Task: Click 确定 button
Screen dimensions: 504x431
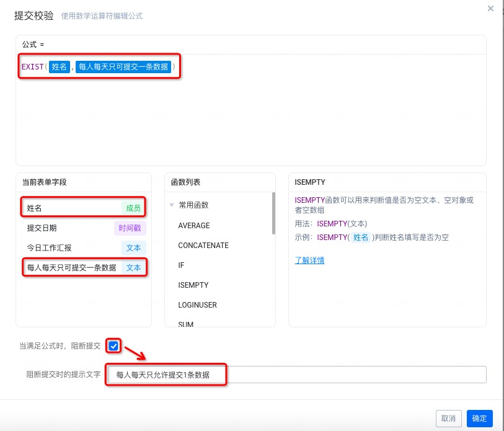Action: 479,419
